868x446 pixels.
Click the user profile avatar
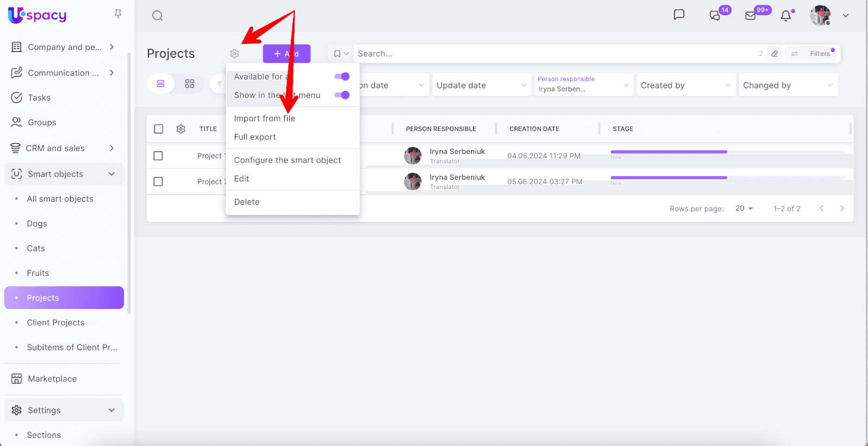(820, 15)
